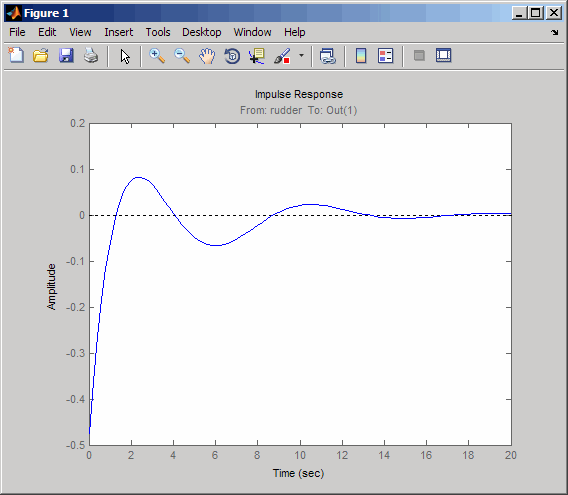
Task: Close the Figure 1 window
Action: (554, 13)
